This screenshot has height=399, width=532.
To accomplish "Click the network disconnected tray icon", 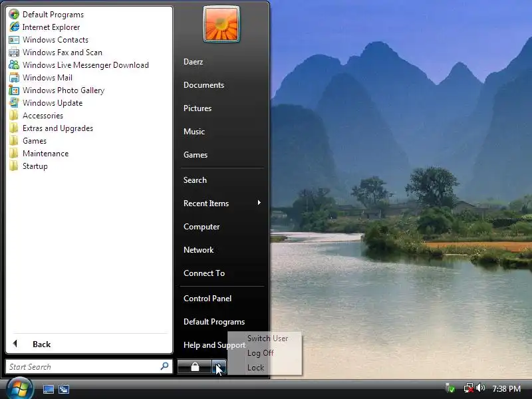I will pos(469,388).
